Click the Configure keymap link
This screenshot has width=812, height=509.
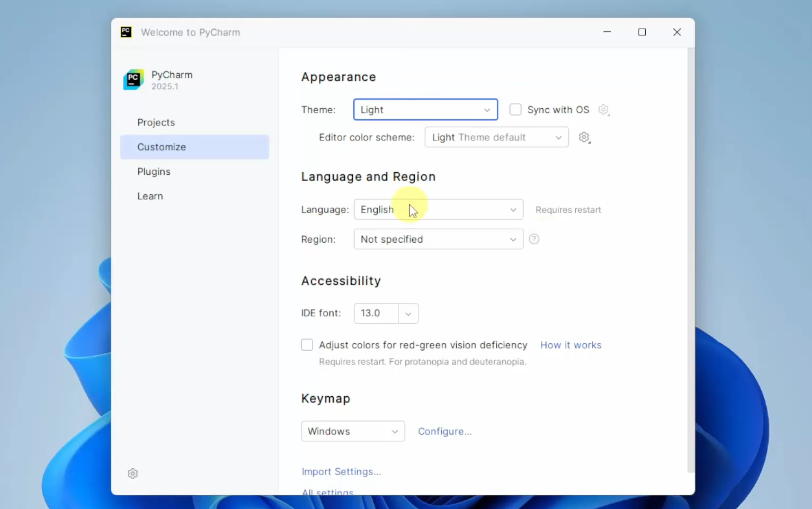(444, 431)
